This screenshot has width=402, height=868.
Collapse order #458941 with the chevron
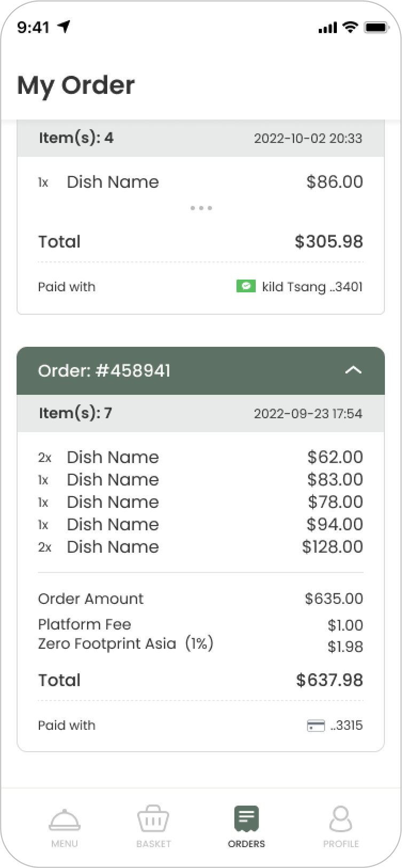(353, 370)
